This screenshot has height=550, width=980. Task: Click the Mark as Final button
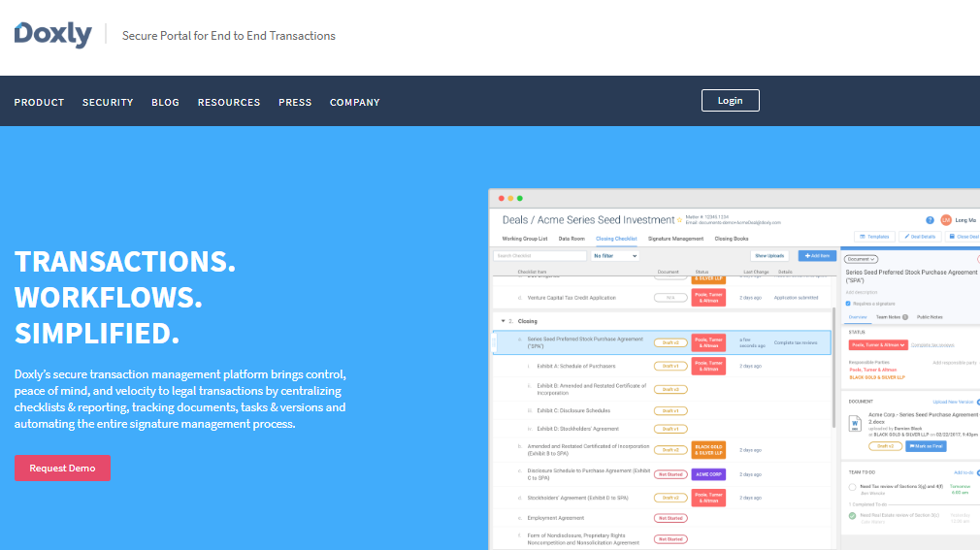tap(926, 446)
